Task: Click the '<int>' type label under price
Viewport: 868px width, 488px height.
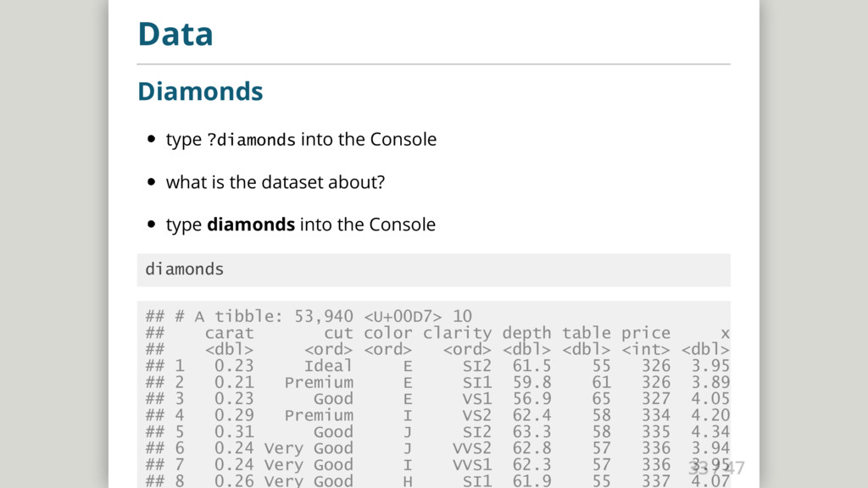Action: coord(645,349)
